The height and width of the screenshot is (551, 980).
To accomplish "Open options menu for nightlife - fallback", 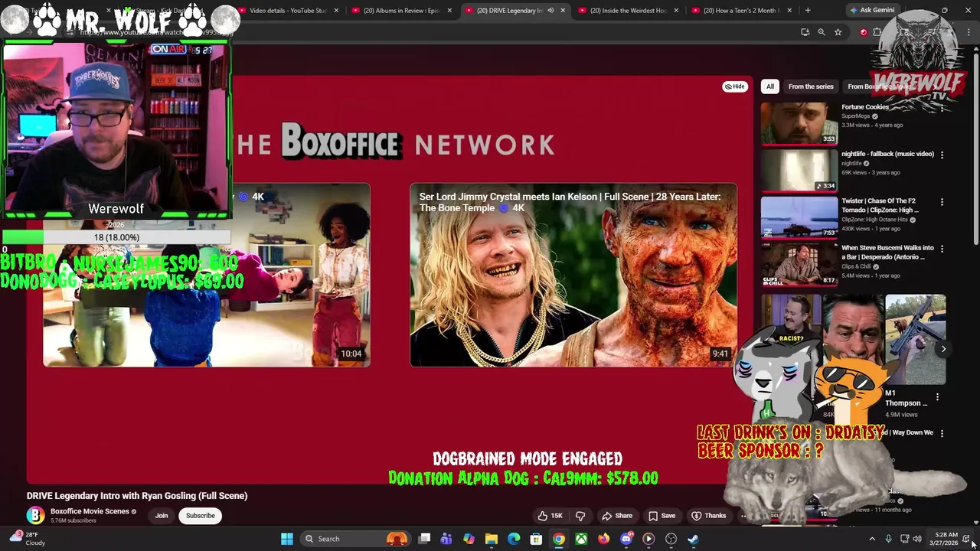I will click(x=942, y=155).
